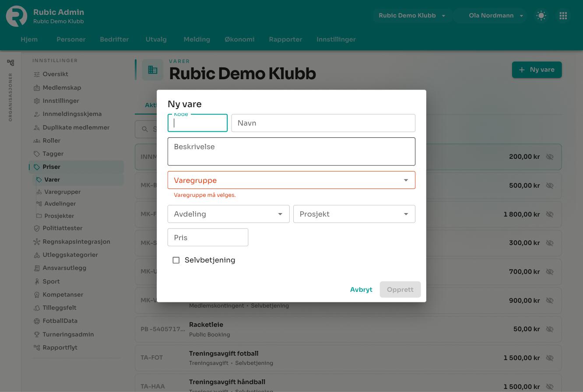Click the Regnskapsintegrasjon icon in sidebar
The width and height of the screenshot is (583, 392).
click(37, 241)
